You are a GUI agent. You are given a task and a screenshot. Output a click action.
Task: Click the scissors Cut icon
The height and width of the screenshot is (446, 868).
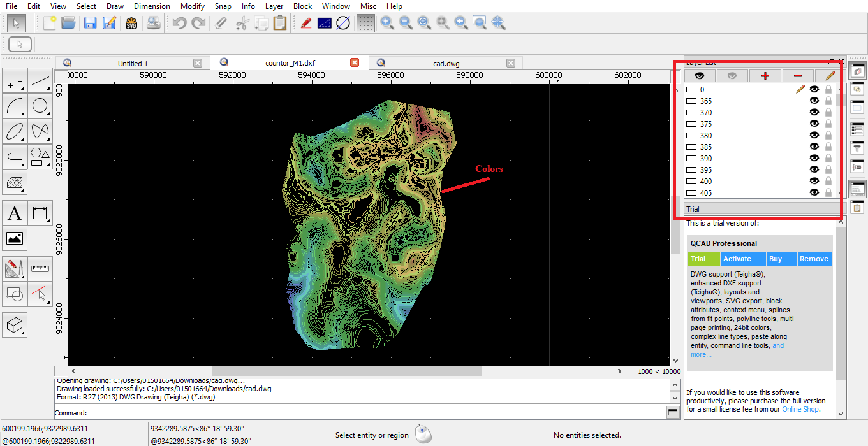point(242,24)
